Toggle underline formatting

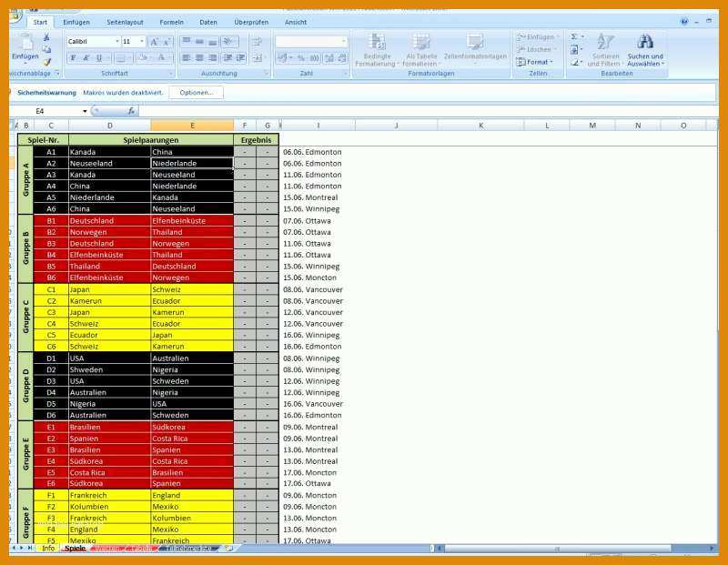pyautogui.click(x=99, y=58)
